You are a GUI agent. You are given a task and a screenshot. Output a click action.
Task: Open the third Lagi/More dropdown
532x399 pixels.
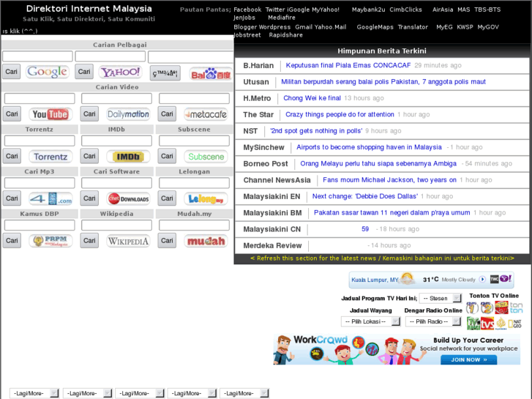coord(140,393)
